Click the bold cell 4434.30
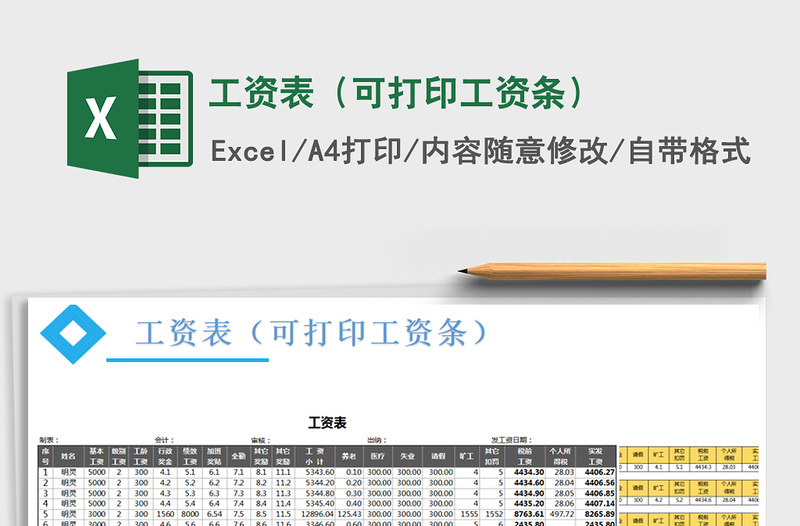 524,472
